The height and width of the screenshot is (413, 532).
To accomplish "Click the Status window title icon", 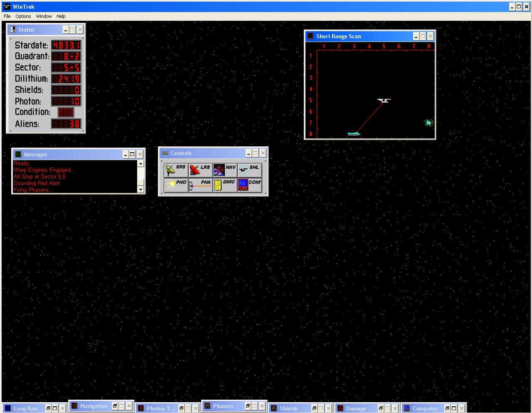I will coord(12,30).
